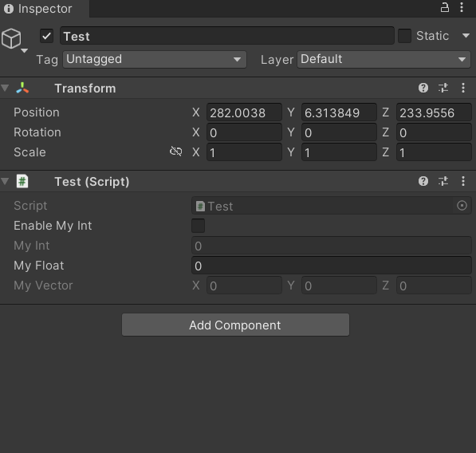This screenshot has width=476, height=453.
Task: Open the Test (Script) three-dot menu
Action: click(463, 181)
